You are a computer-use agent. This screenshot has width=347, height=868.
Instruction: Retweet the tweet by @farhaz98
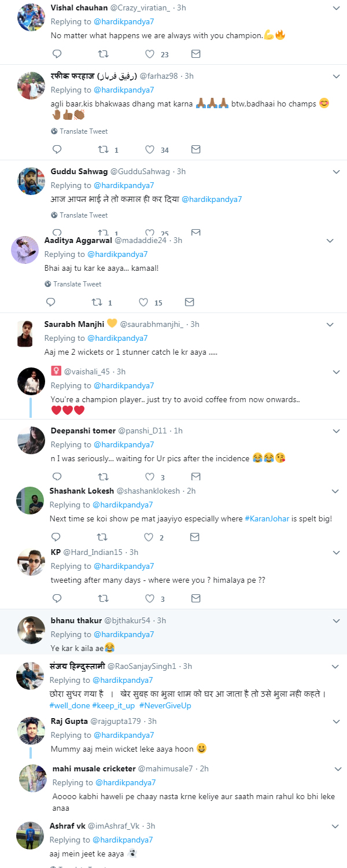pyautogui.click(x=103, y=149)
